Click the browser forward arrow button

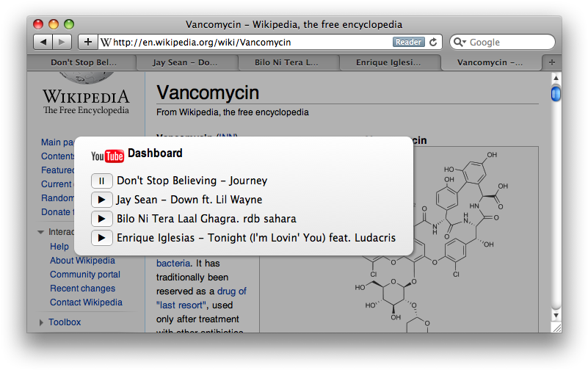(x=62, y=43)
